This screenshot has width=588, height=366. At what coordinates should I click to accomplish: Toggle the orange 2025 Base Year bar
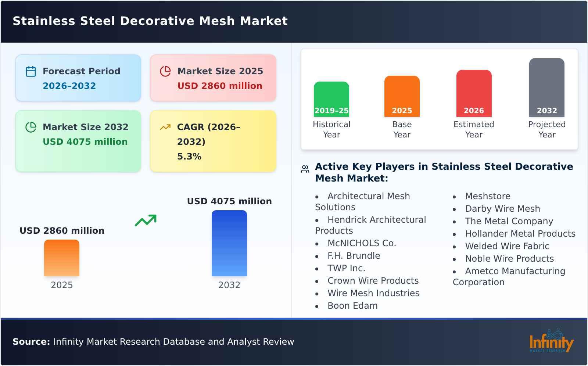coord(402,96)
